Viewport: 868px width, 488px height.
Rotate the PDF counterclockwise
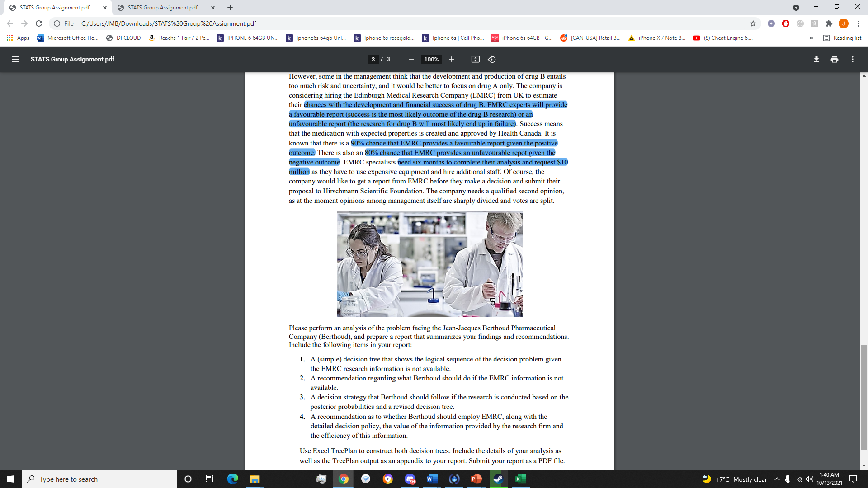(x=492, y=59)
